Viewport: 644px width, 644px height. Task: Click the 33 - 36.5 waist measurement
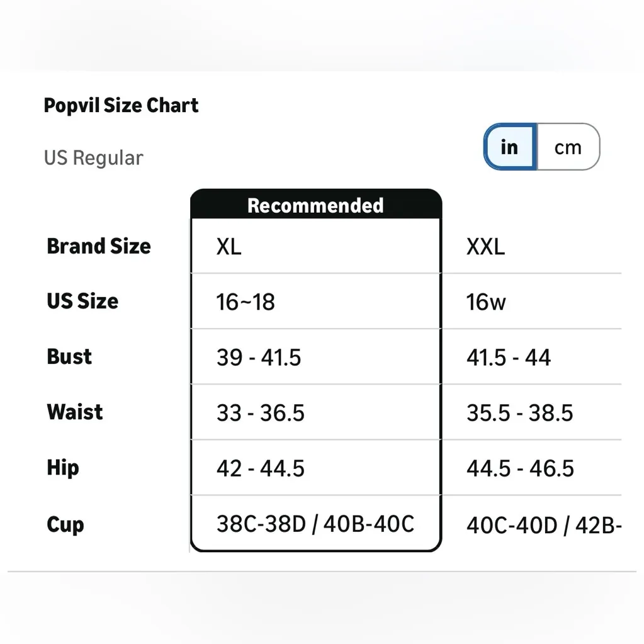tap(261, 413)
